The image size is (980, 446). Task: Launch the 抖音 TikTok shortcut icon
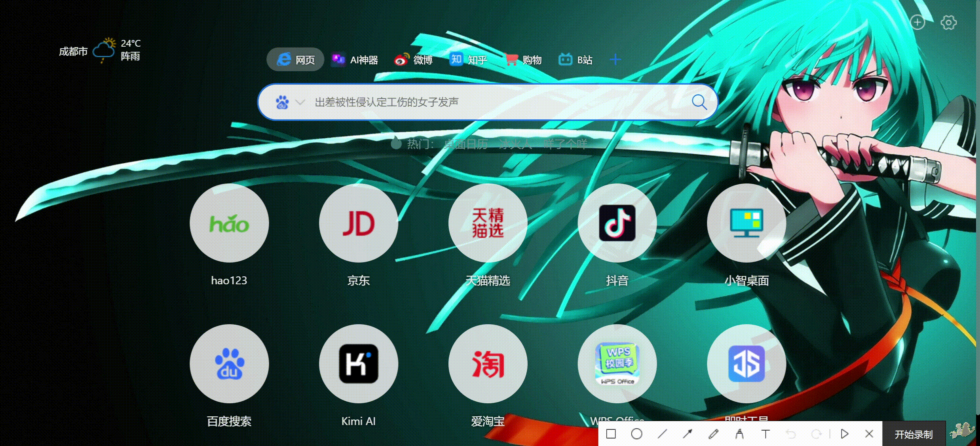617,223
